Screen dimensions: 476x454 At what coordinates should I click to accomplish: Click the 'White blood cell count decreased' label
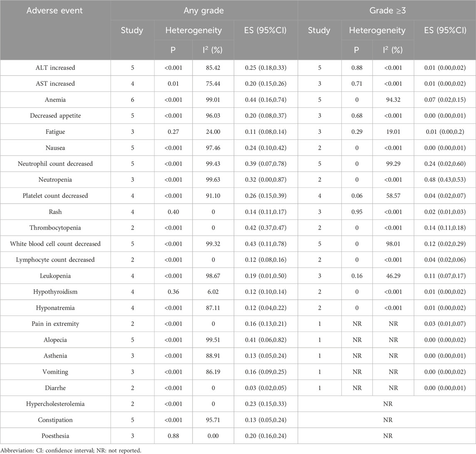55,244
